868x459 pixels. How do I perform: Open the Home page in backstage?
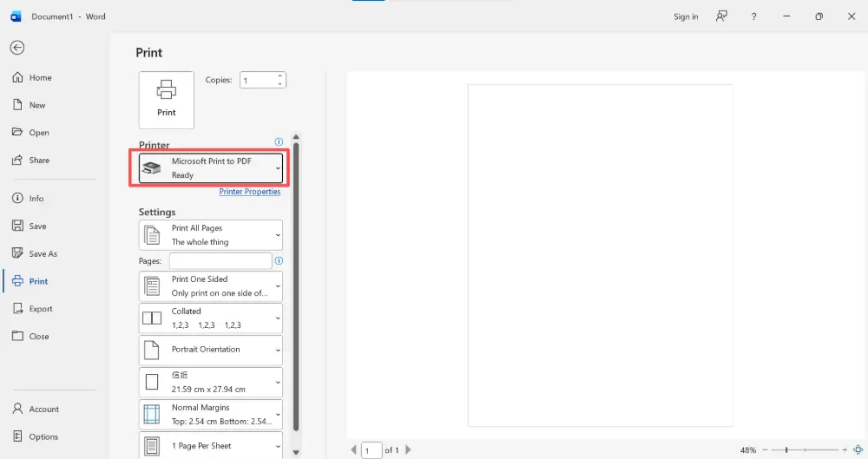tap(32, 77)
